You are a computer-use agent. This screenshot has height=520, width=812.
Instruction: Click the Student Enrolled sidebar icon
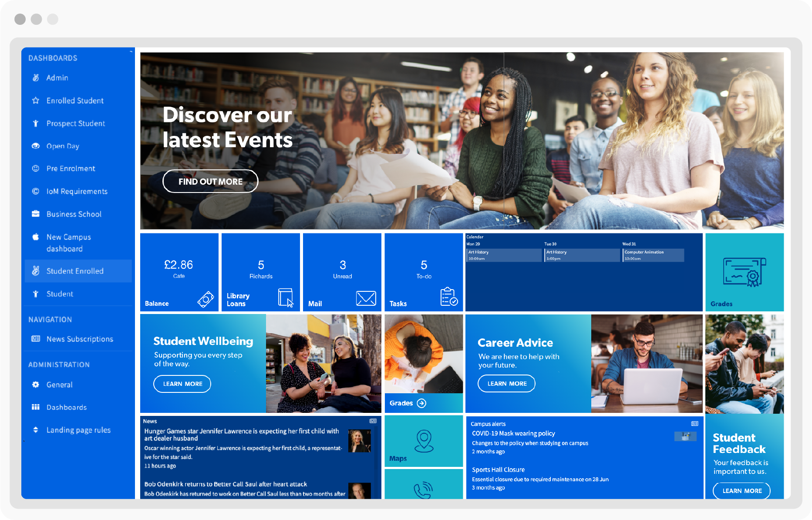[36, 271]
